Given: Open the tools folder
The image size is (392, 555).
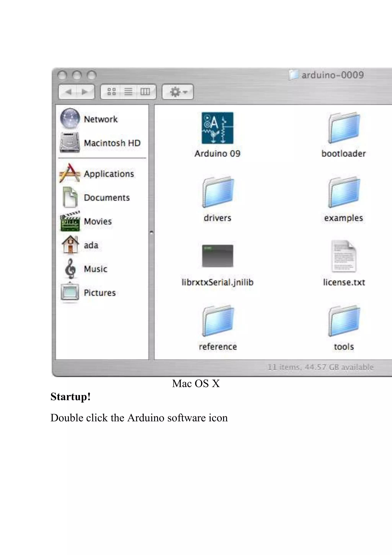Looking at the screenshot, I should [x=344, y=321].
